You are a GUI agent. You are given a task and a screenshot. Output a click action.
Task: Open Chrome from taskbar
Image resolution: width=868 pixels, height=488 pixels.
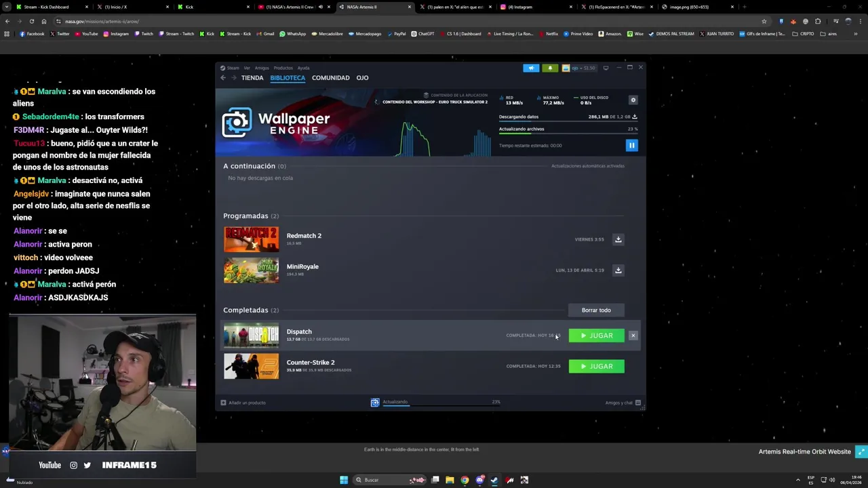click(465, 480)
